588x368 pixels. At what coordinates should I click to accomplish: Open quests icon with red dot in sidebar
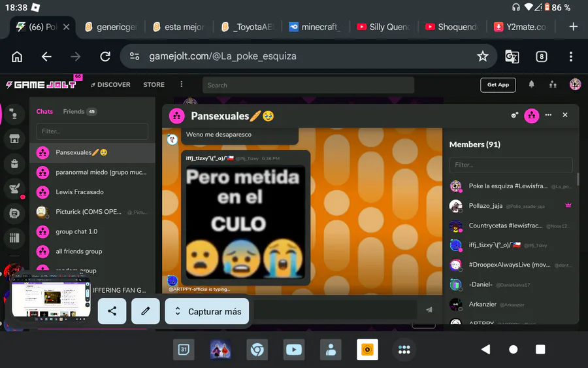14,188
